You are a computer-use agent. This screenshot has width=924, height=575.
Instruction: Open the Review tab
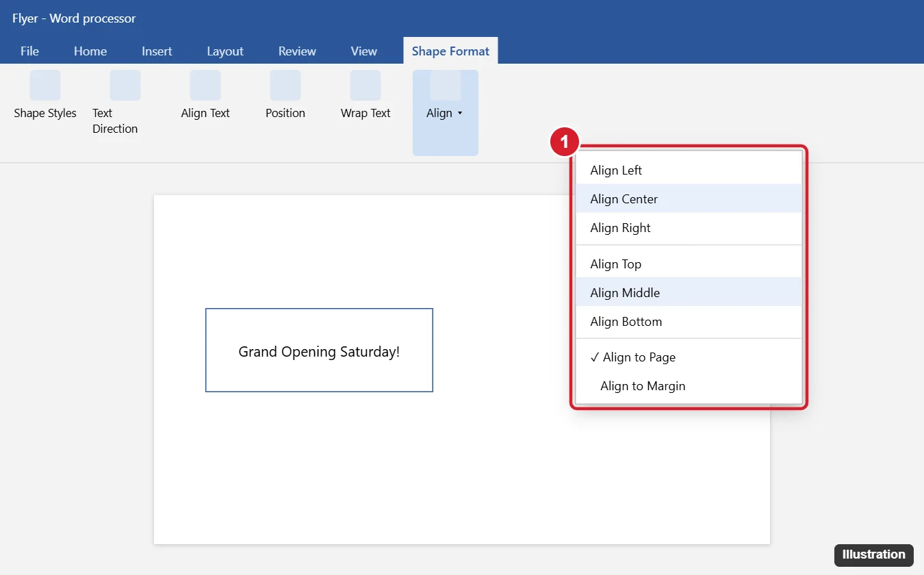[297, 51]
